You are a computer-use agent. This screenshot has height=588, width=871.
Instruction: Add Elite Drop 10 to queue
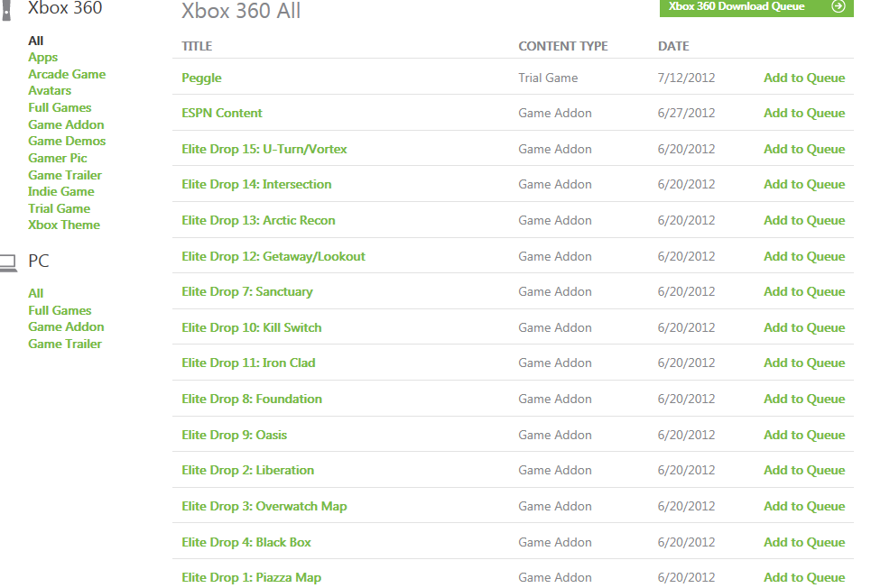[x=804, y=327]
